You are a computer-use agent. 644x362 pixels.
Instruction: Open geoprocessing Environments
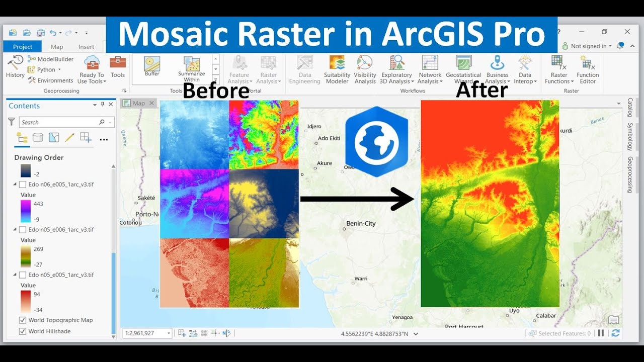click(x=50, y=80)
